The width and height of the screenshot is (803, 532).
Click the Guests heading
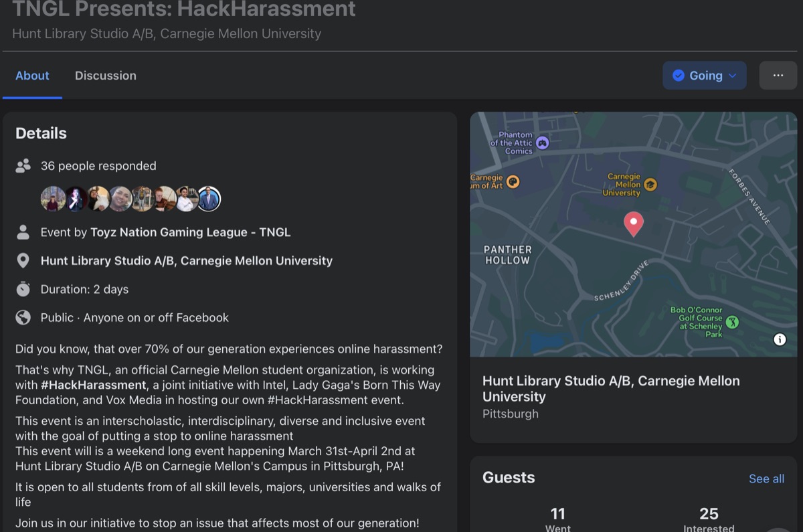pyautogui.click(x=509, y=477)
